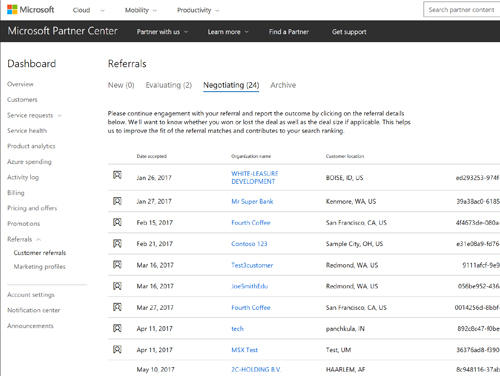
Task: Click referral icon beside Mr Super Bank
Action: coord(117,201)
